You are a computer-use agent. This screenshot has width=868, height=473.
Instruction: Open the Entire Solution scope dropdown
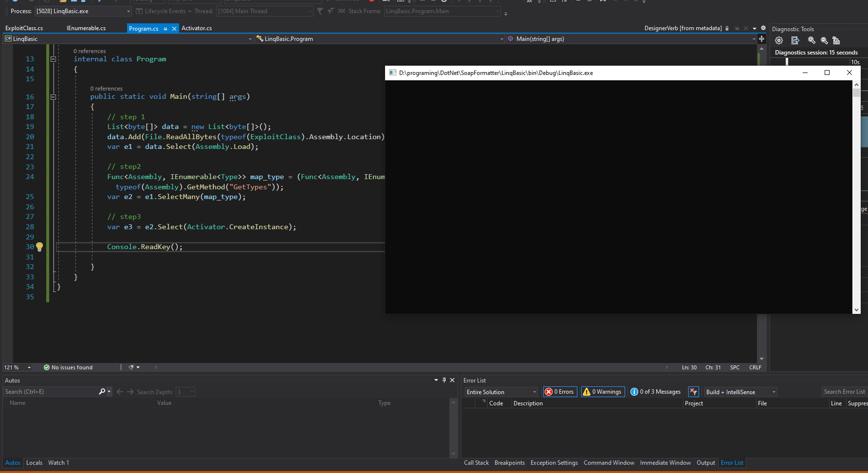(501, 392)
